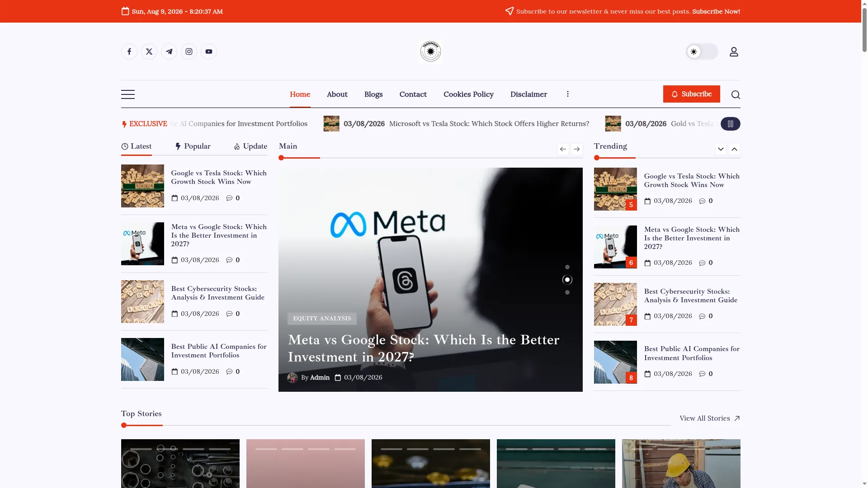Open Trending Best Cybersecurity Stocks headline
Image resolution: width=868 pixels, height=488 pixels.
(691, 296)
